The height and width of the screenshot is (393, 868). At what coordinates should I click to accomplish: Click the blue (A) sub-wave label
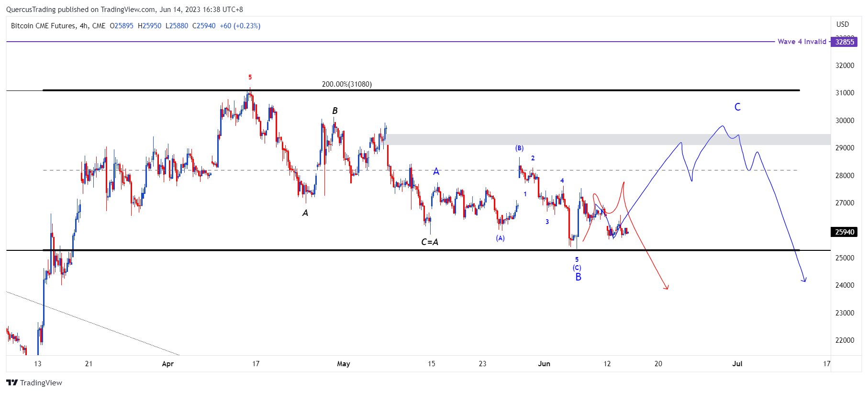tap(500, 238)
